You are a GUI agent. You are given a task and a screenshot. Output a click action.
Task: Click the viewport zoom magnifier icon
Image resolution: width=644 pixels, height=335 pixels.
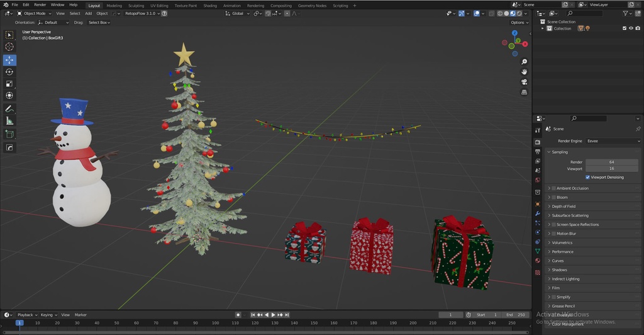pos(524,62)
